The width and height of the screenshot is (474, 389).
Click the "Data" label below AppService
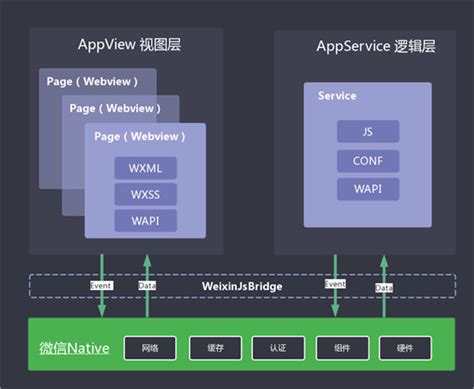pos(384,288)
